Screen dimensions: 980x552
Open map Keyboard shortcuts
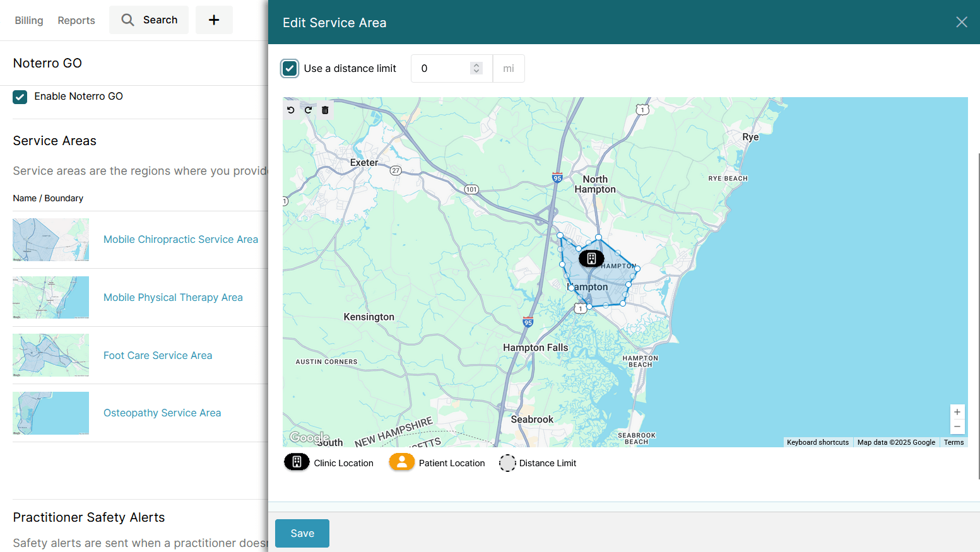click(x=818, y=442)
